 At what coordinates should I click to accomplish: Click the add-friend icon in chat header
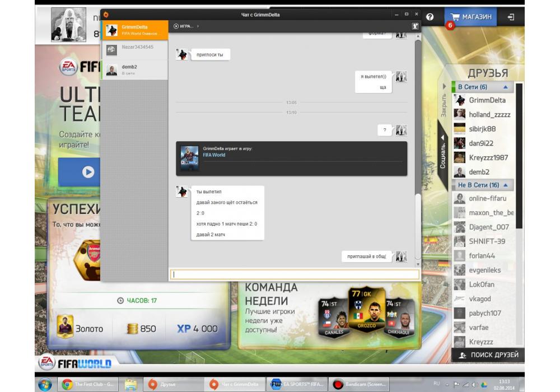tap(415, 26)
